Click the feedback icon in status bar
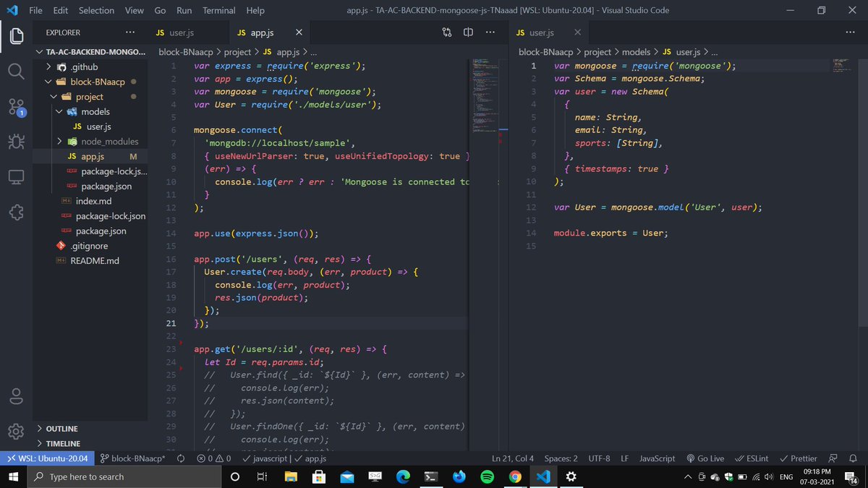 point(833,458)
